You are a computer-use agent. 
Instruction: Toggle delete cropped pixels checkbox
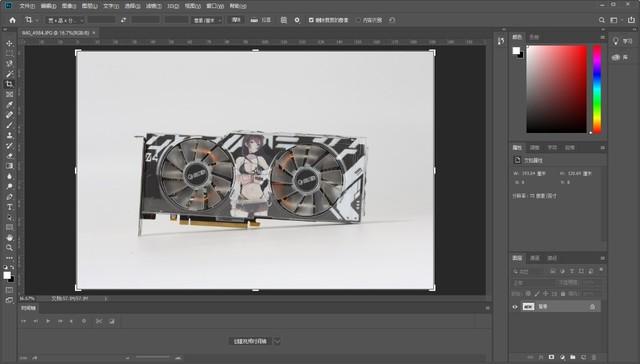(311, 20)
